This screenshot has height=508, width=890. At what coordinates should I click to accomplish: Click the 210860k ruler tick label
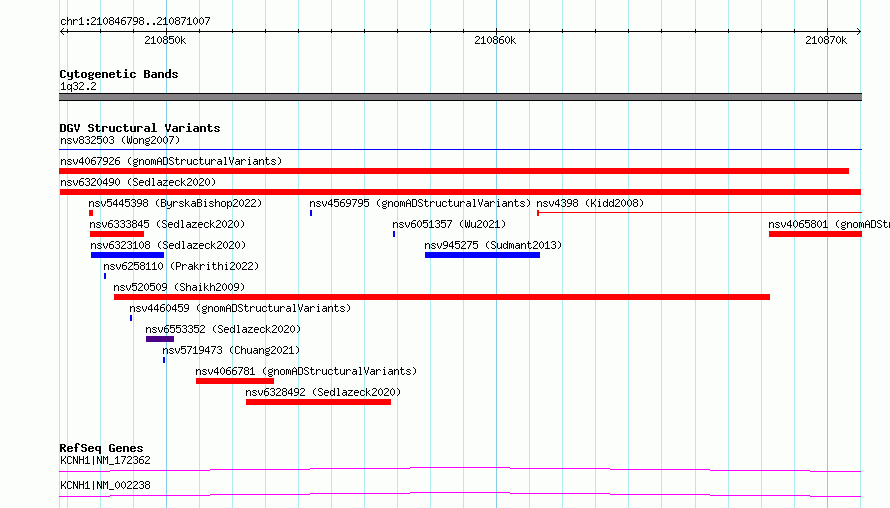click(495, 40)
